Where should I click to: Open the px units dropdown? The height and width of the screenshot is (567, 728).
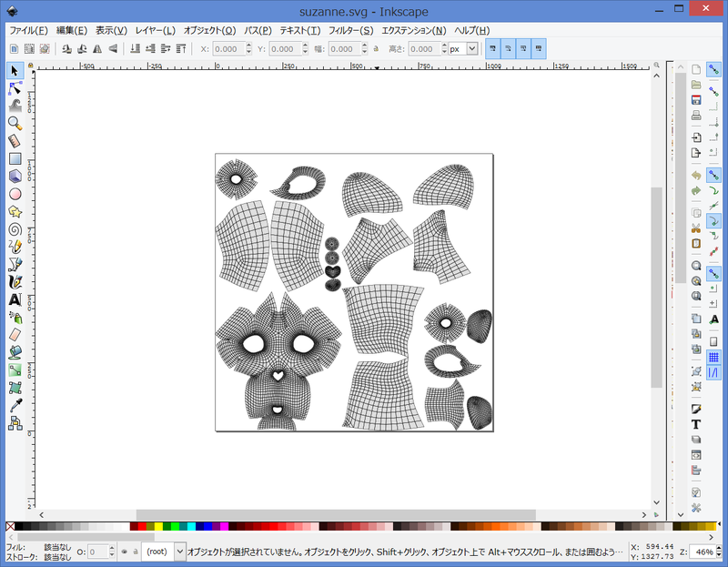click(x=472, y=49)
